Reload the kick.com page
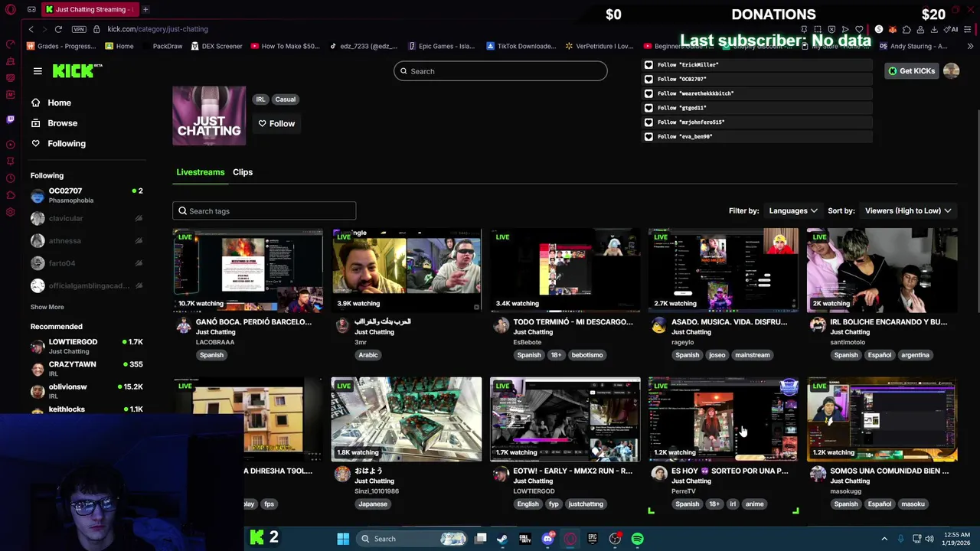The height and width of the screenshot is (551, 980). click(58, 29)
